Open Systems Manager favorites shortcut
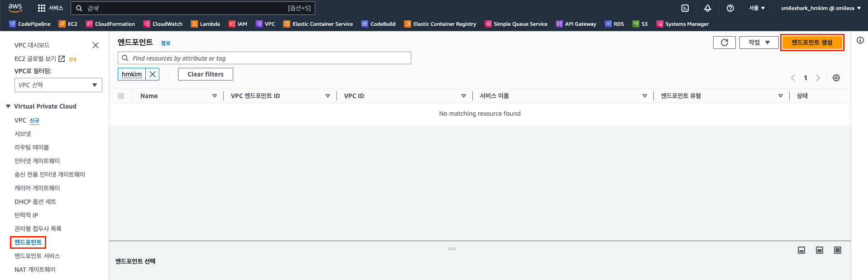 (682, 24)
